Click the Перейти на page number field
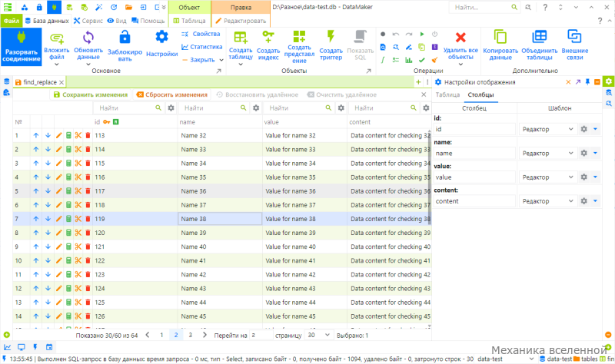 coord(261,335)
